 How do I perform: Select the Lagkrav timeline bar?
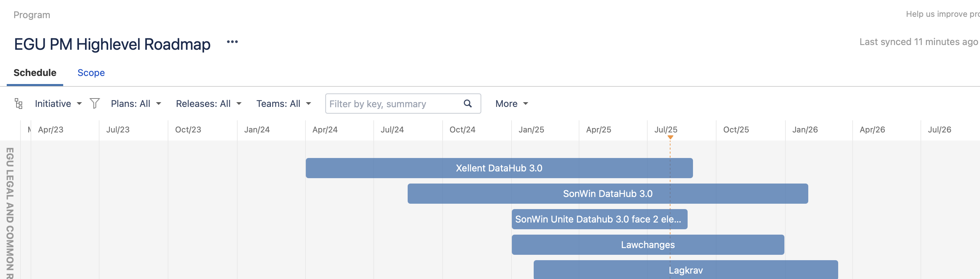coord(686,270)
